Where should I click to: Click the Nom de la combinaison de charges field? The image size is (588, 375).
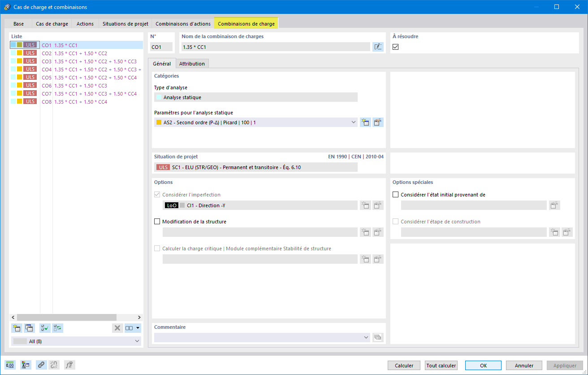[277, 47]
